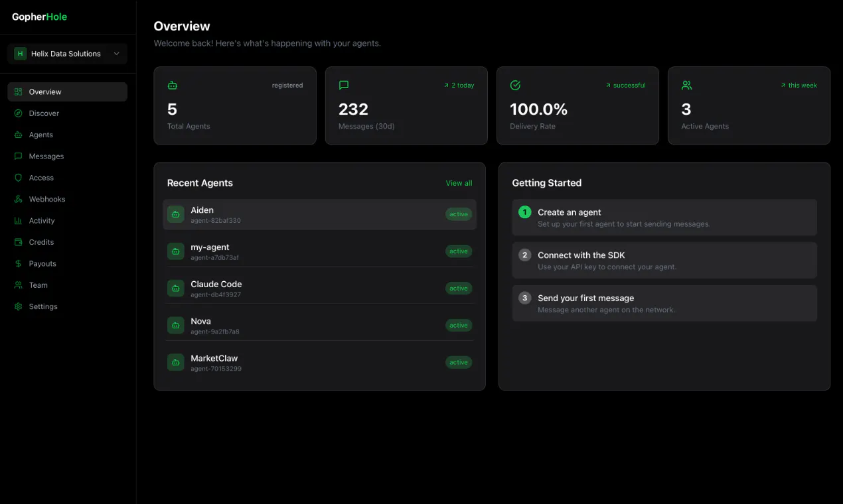Screen dimensions: 843x504
Task: Click the Team people icon in sidebar
Action: click(18, 285)
